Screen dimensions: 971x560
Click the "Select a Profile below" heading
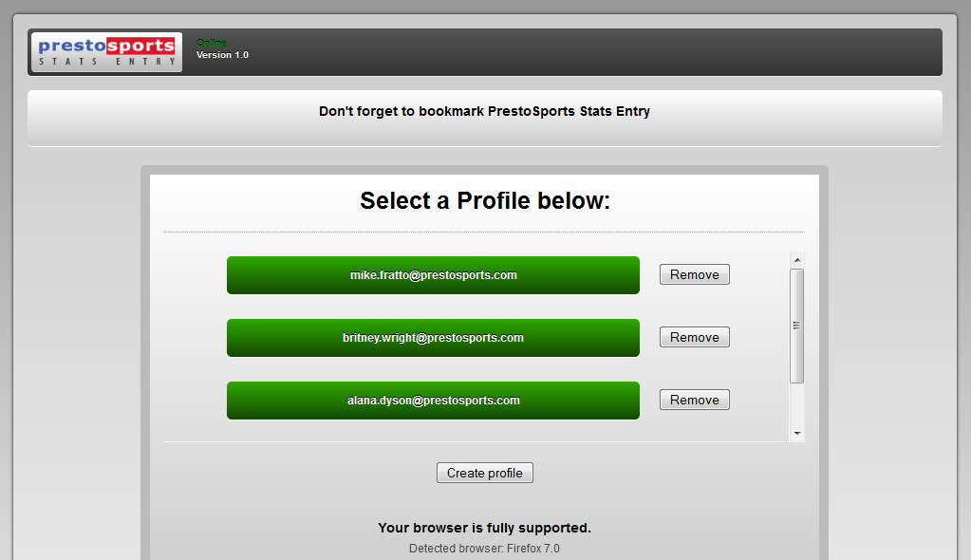[x=484, y=201]
